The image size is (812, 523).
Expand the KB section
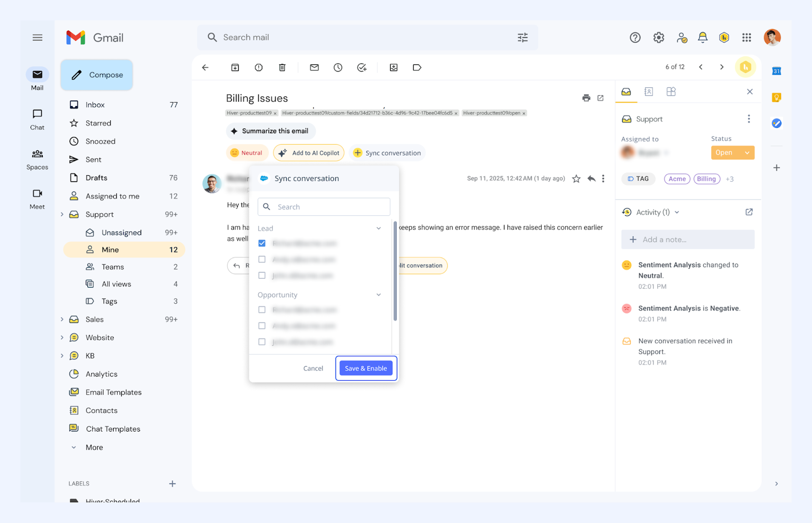(62, 356)
